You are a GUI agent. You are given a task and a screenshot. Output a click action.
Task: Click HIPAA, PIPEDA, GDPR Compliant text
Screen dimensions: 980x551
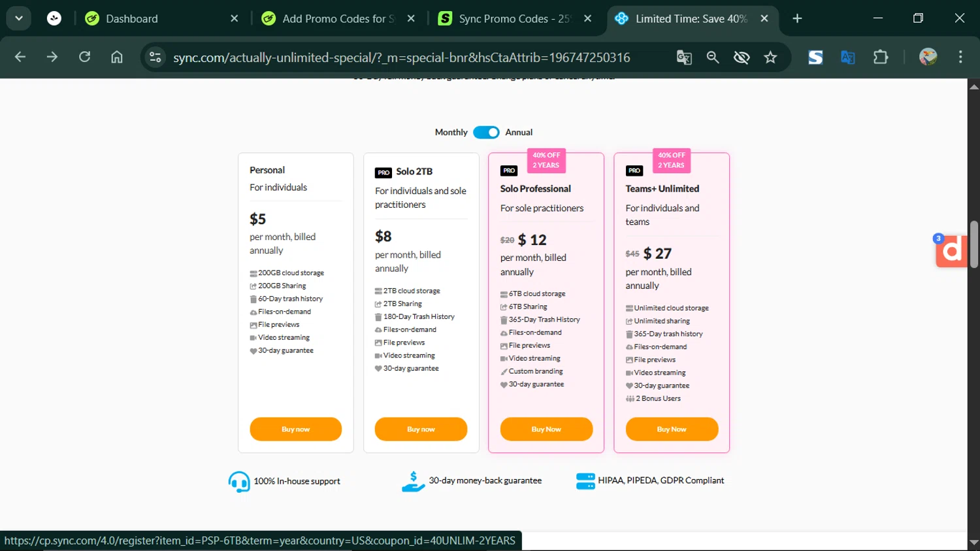pos(661,480)
